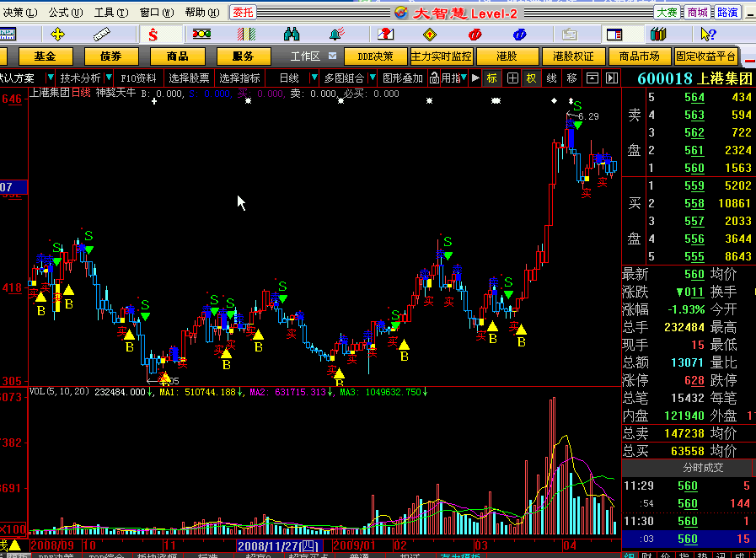756x558 pixels.
Task: Click 图形叠加 overlay option
Action: coord(403,78)
